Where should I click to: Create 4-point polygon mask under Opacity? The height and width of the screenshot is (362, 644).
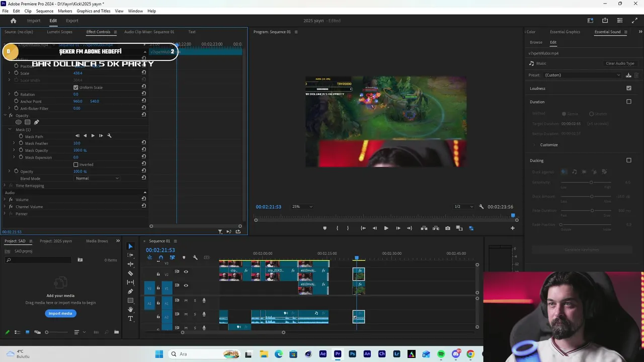click(28, 122)
